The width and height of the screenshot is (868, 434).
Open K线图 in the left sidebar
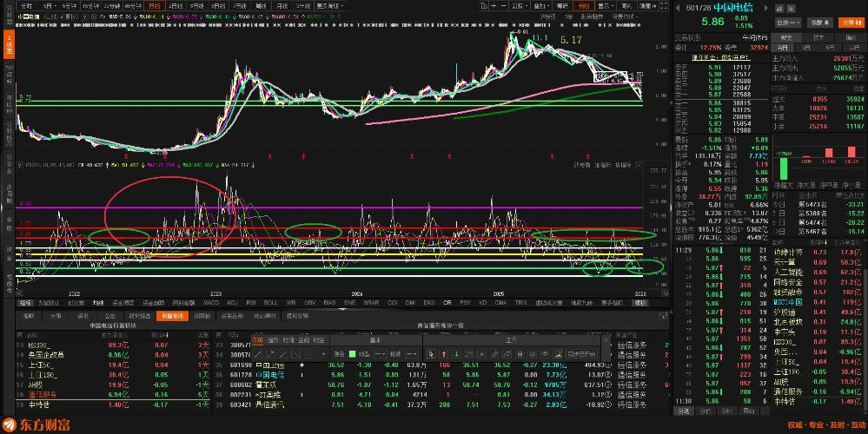click(x=9, y=44)
